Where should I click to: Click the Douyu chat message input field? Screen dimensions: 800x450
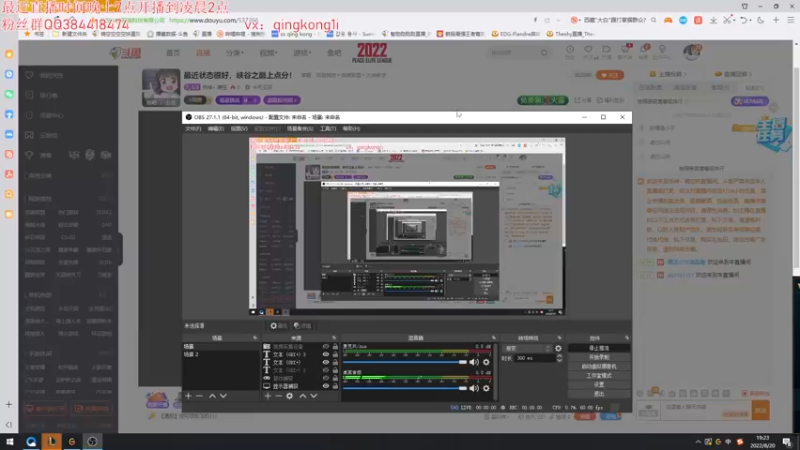[706, 410]
